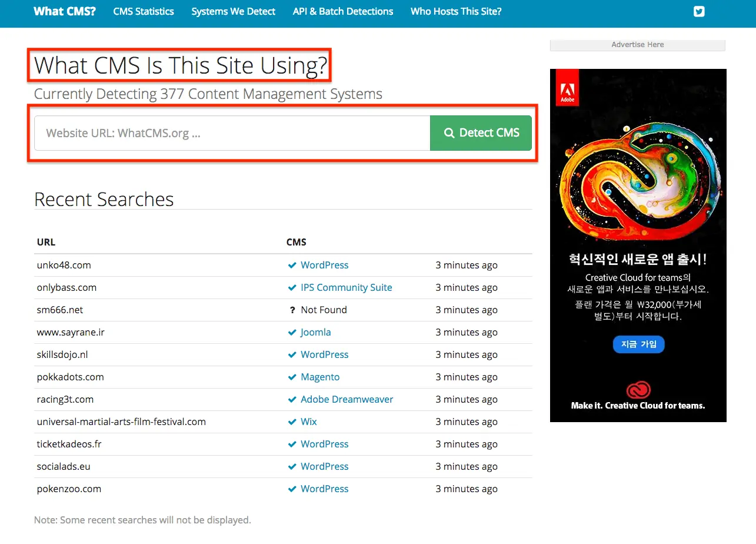Select the onlybass.com URL text
Image resolution: width=756 pixels, height=544 pixels.
(66, 287)
